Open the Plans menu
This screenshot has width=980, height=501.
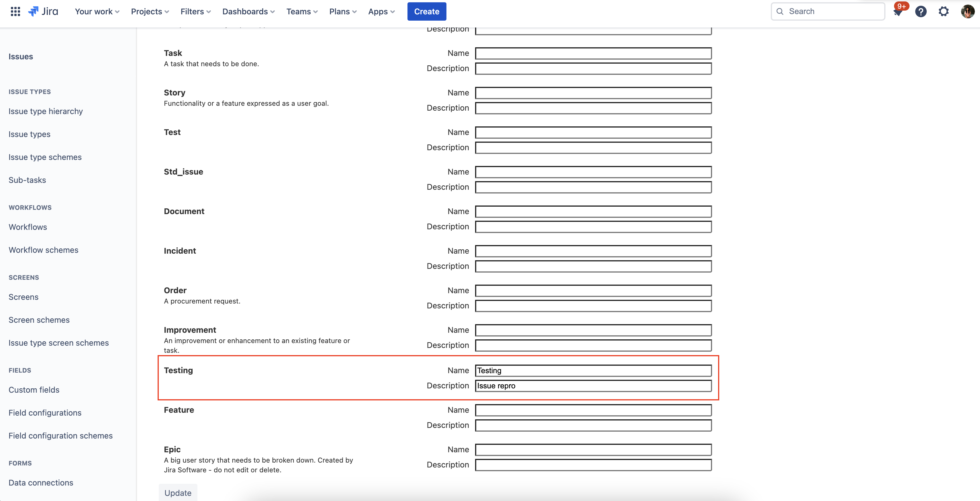click(x=343, y=11)
